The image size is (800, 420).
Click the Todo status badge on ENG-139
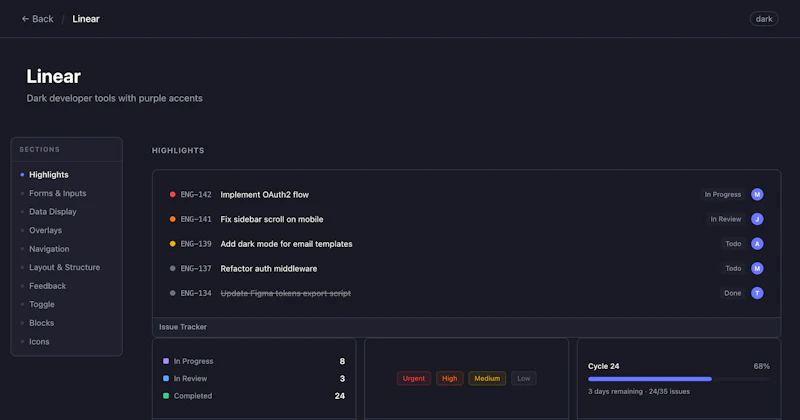[733, 244]
